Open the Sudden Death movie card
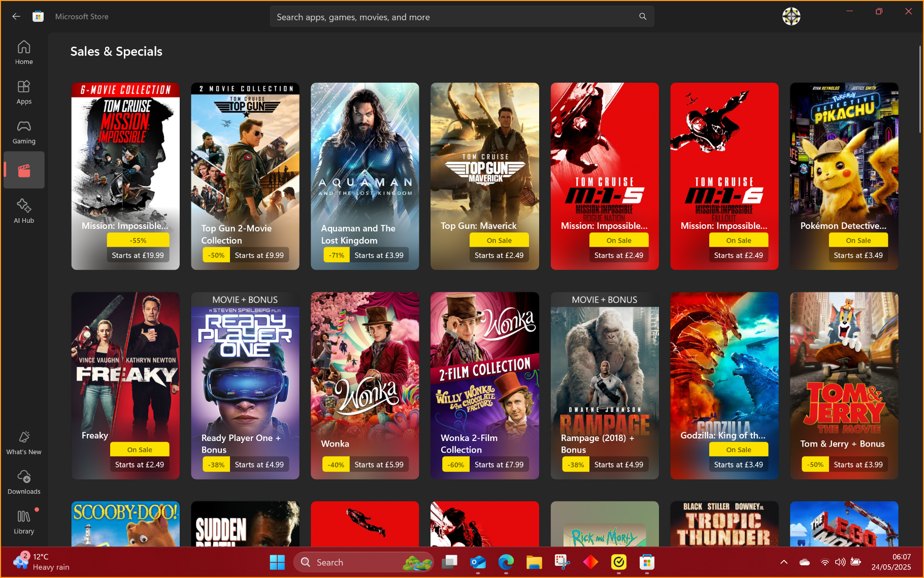The image size is (924, 578). (245, 524)
